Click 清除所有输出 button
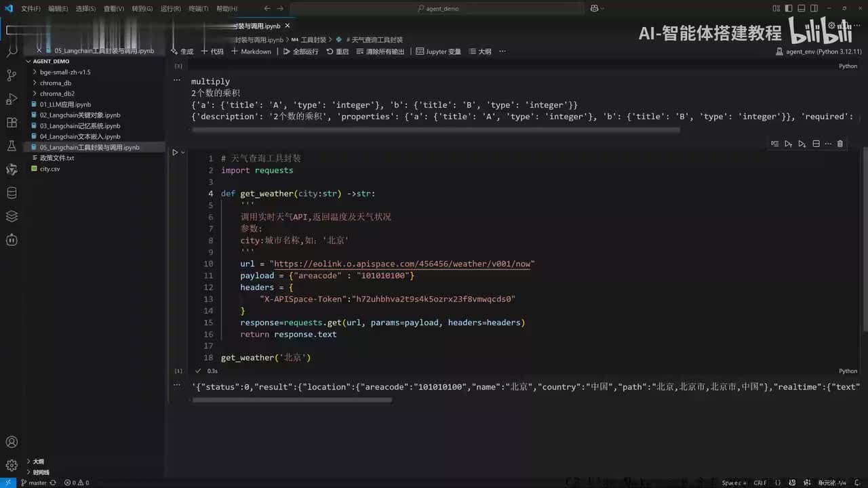Screen dimensions: 868x488 380,52
